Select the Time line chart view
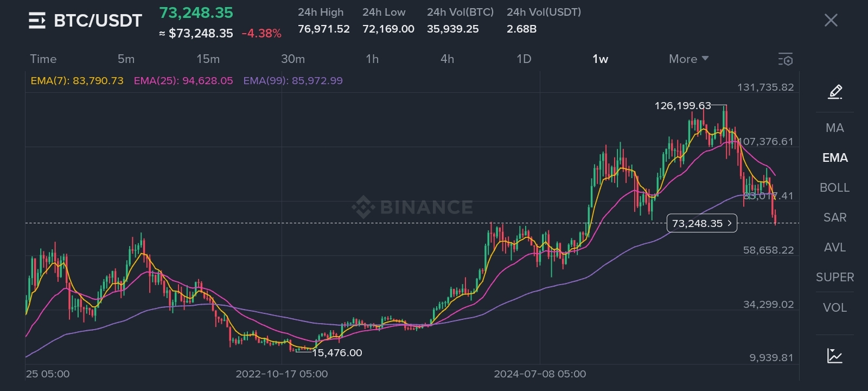The image size is (868, 391). click(43, 59)
